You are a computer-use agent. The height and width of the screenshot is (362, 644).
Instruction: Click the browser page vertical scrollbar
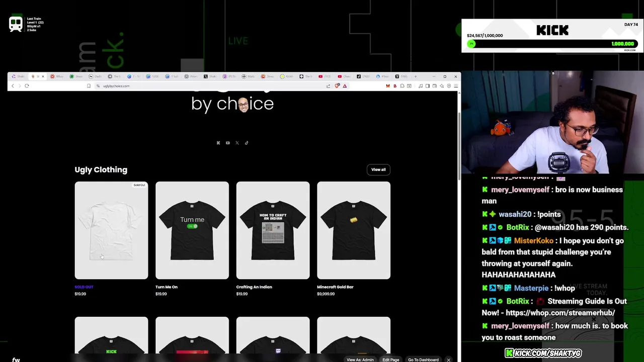click(459, 146)
